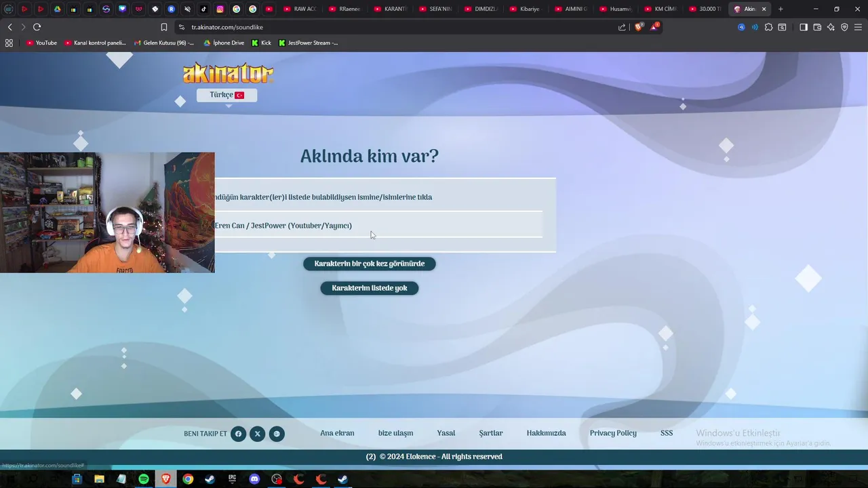Open the browser extensions puzzle icon
868x488 pixels.
768,27
